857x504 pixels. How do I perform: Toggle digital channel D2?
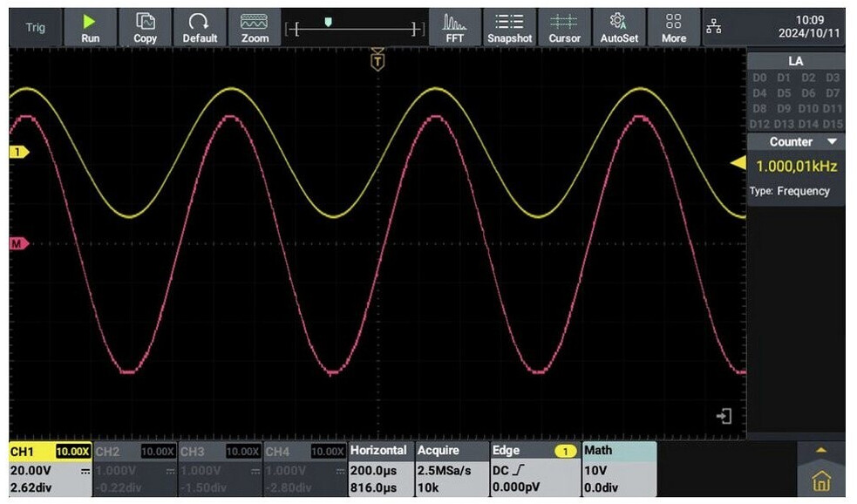pyautogui.click(x=808, y=78)
